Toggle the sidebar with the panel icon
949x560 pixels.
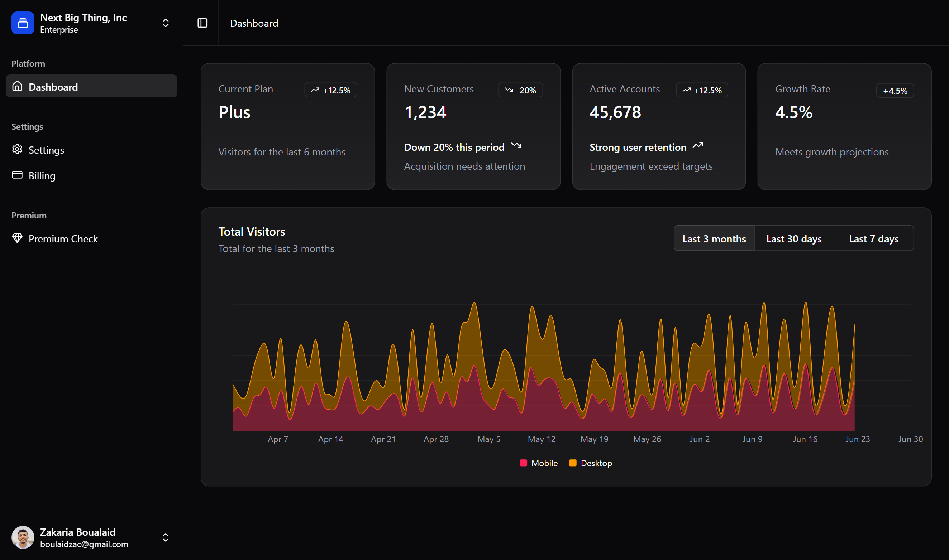click(x=202, y=23)
